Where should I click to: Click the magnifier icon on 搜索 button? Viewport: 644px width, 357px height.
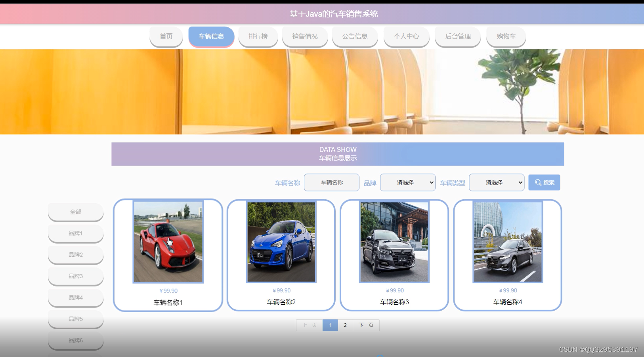click(538, 183)
